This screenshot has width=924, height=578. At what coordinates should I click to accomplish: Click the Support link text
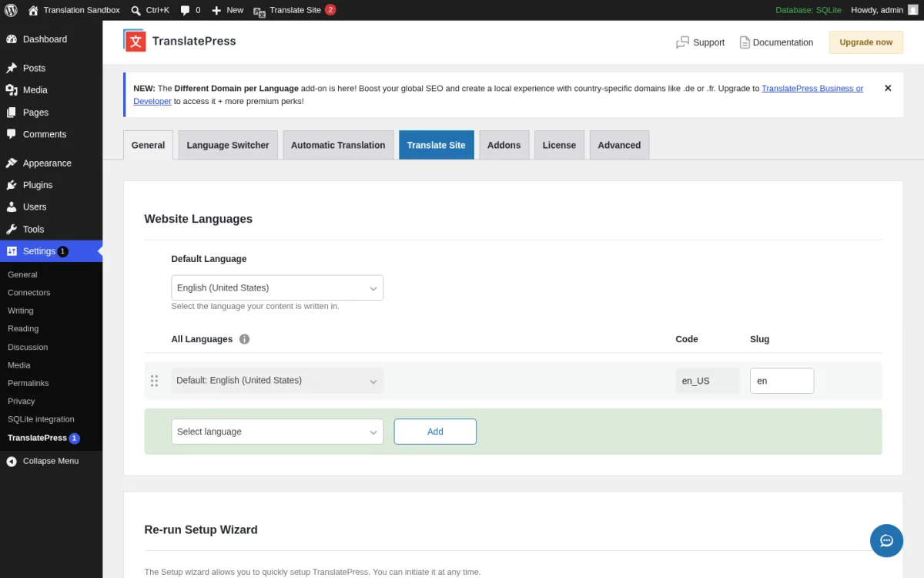tap(708, 42)
